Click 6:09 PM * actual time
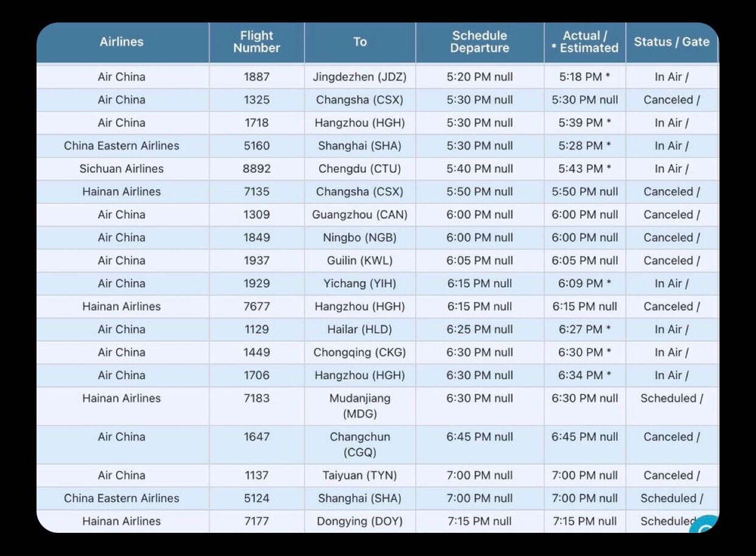 click(585, 283)
